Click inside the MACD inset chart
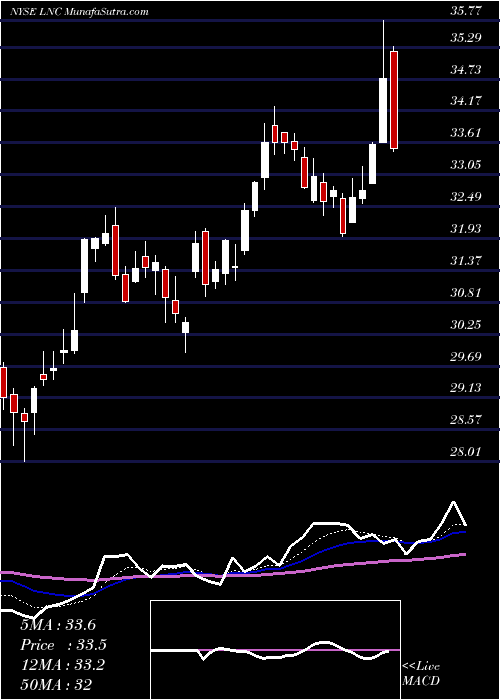 pyautogui.click(x=275, y=650)
